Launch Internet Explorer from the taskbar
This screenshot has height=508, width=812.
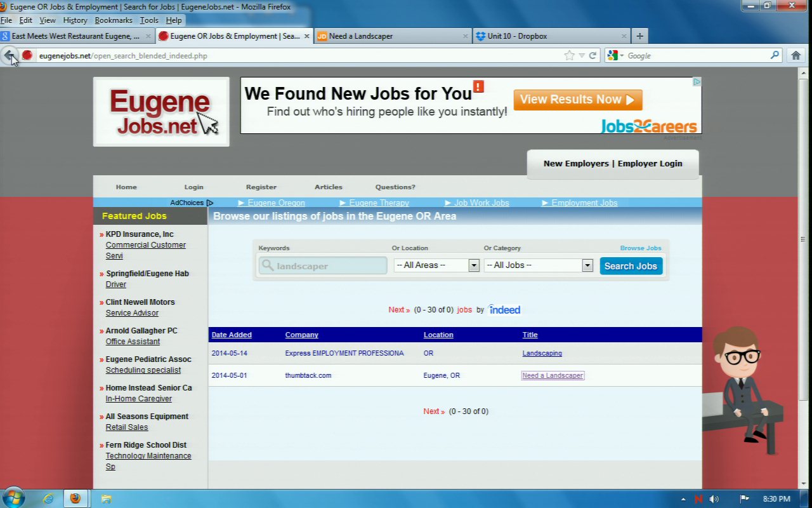pos(48,498)
